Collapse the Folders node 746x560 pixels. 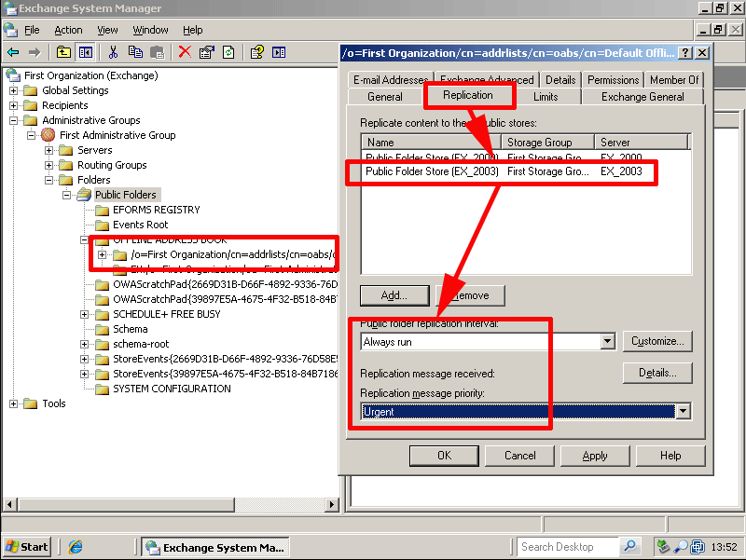click(48, 180)
